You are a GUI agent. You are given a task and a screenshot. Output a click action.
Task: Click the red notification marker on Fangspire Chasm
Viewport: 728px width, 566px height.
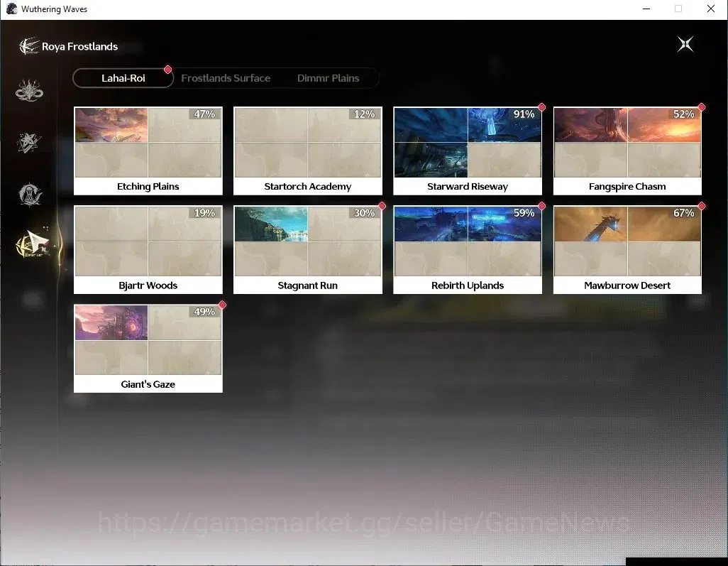click(x=702, y=107)
